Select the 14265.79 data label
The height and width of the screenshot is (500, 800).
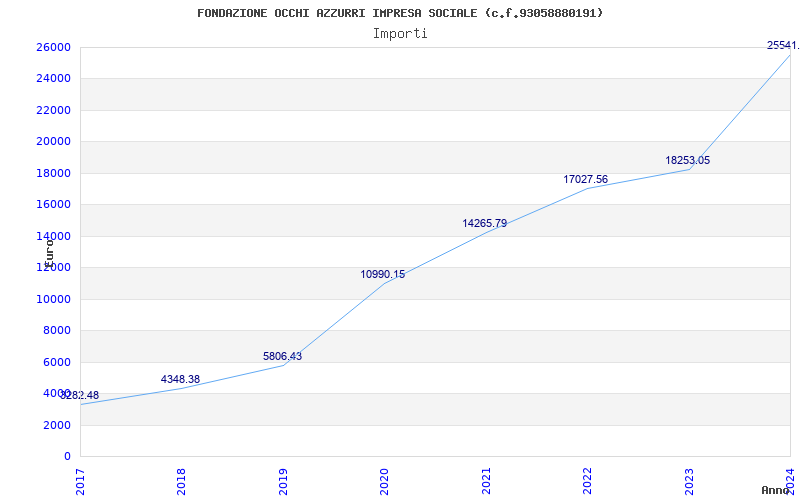click(485, 223)
